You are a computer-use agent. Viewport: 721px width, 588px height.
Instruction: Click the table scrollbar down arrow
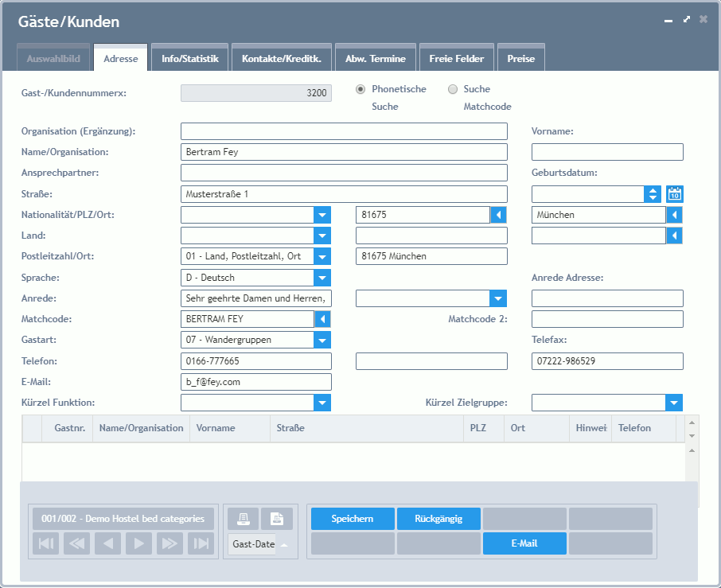692,436
